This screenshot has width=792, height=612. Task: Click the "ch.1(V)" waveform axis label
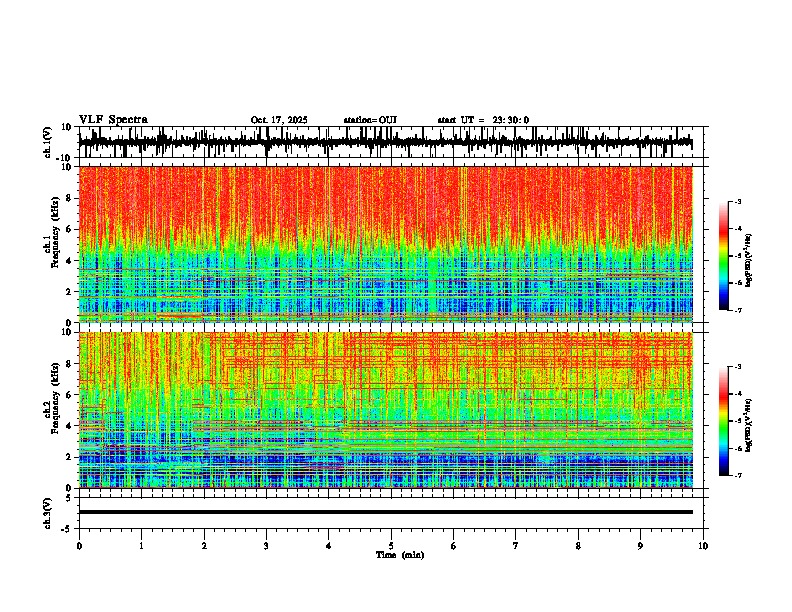[48, 142]
